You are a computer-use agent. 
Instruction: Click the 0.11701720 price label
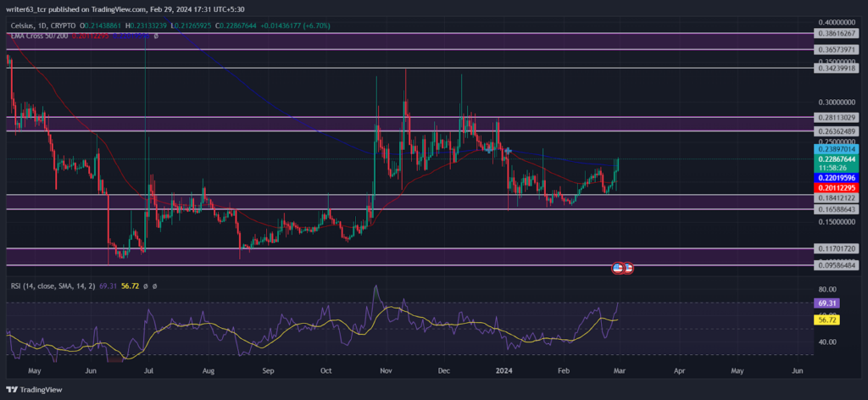click(837, 248)
